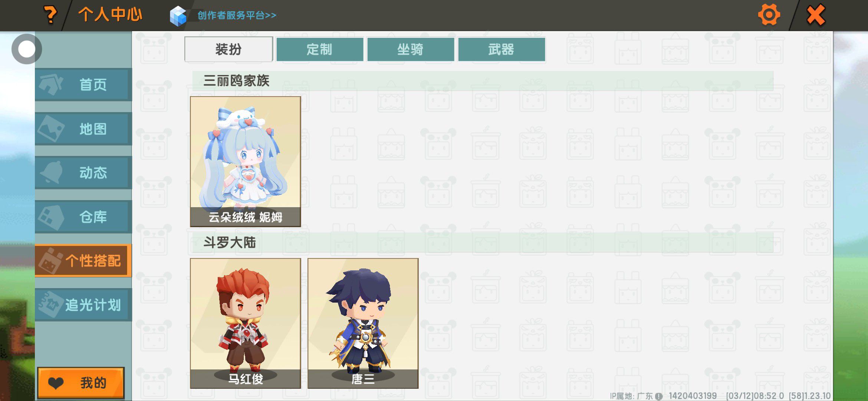Screen dimensions: 868x401
Task: Select the house icon for 首页
Action: click(51, 84)
